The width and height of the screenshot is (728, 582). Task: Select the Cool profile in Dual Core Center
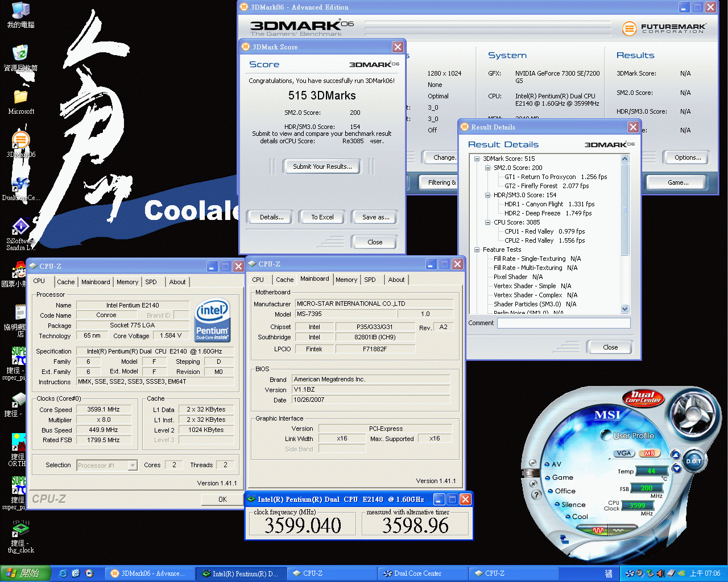[x=577, y=517]
